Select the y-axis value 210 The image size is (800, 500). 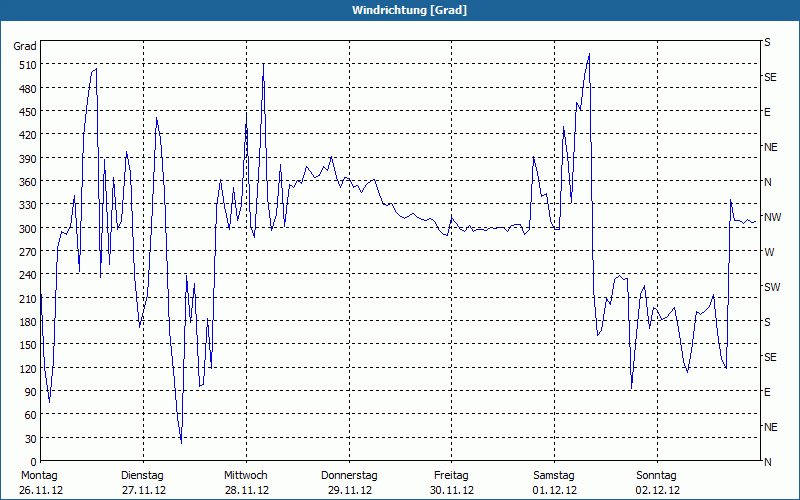tap(28, 298)
